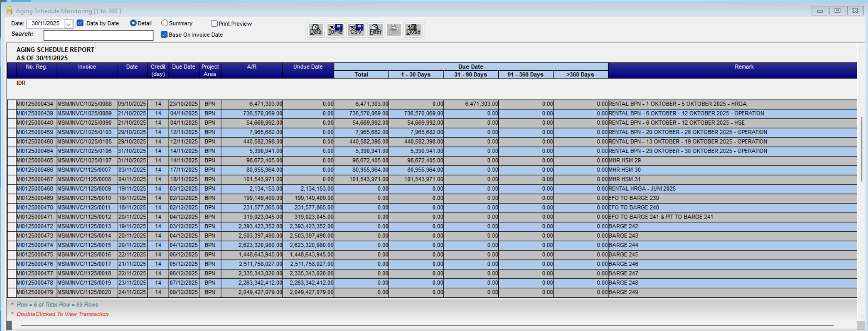Click the remark RENTAL HRGA - JUNI 2025
The width and height of the screenshot is (868, 331).
point(642,189)
